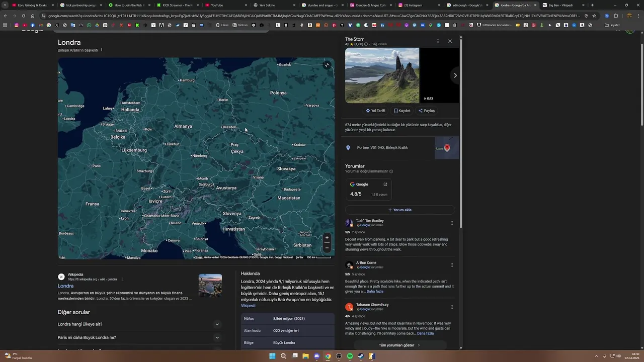Image resolution: width=644 pixels, height=362 pixels.
Task: Zoom out on the Londra map
Action: [x=327, y=247]
